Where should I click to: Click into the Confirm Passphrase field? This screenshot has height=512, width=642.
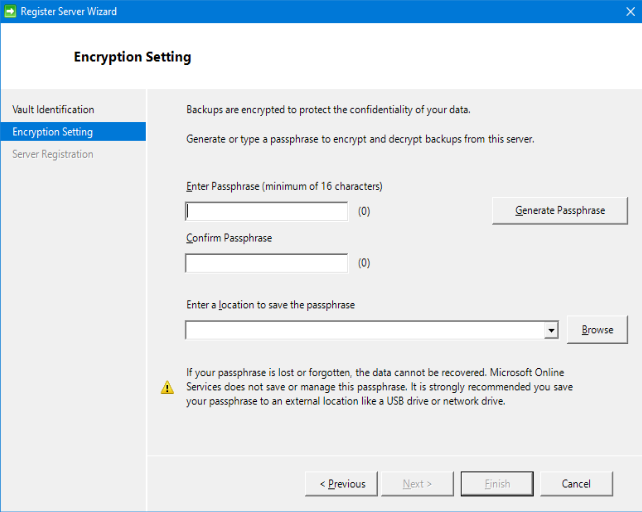[x=266, y=263]
